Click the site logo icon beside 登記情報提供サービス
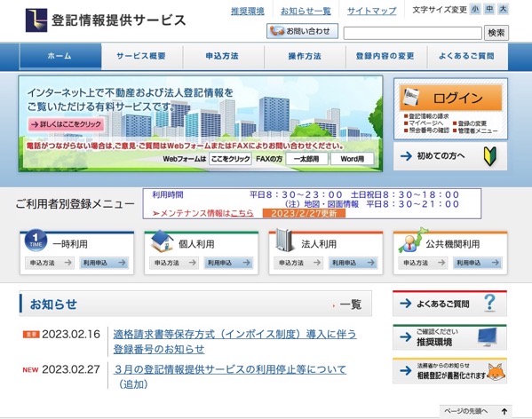Image resolution: width=532 pixels, height=419 pixels. point(36,20)
